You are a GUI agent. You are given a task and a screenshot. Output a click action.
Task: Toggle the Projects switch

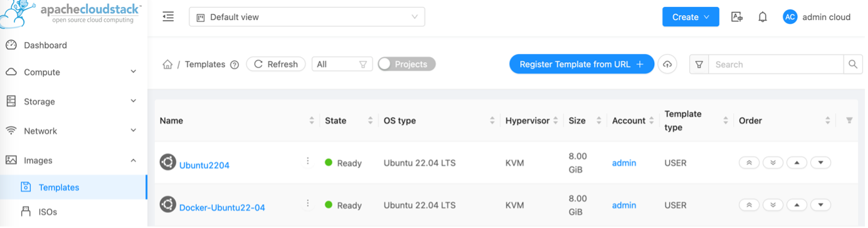406,64
